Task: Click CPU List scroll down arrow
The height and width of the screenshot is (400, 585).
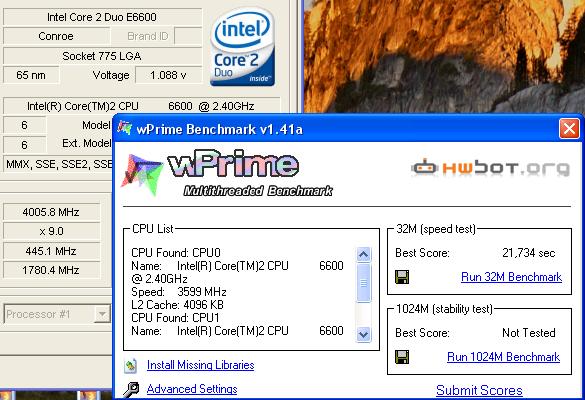Action: pyautogui.click(x=363, y=334)
